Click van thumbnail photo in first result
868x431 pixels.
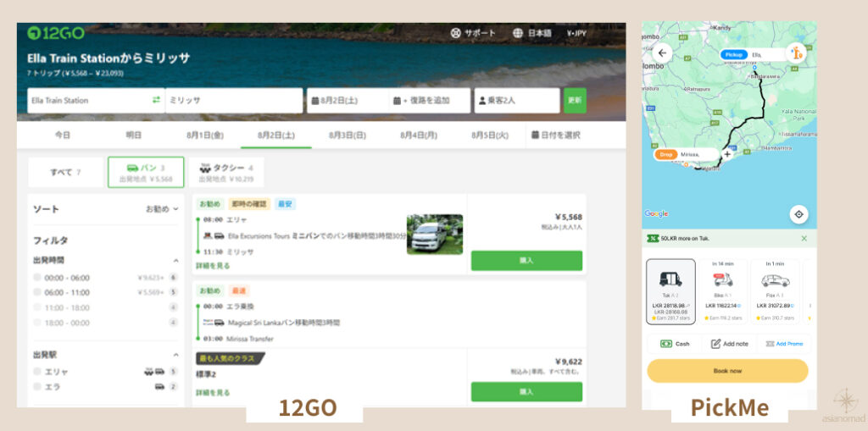(435, 235)
